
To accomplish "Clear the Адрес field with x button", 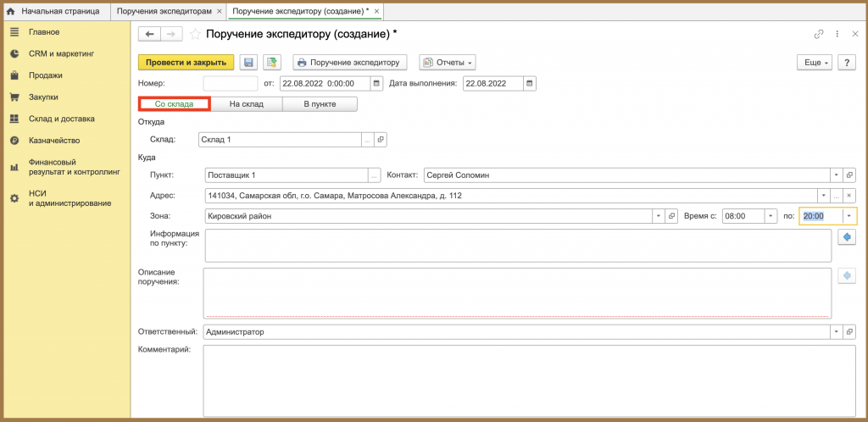I will pos(849,195).
